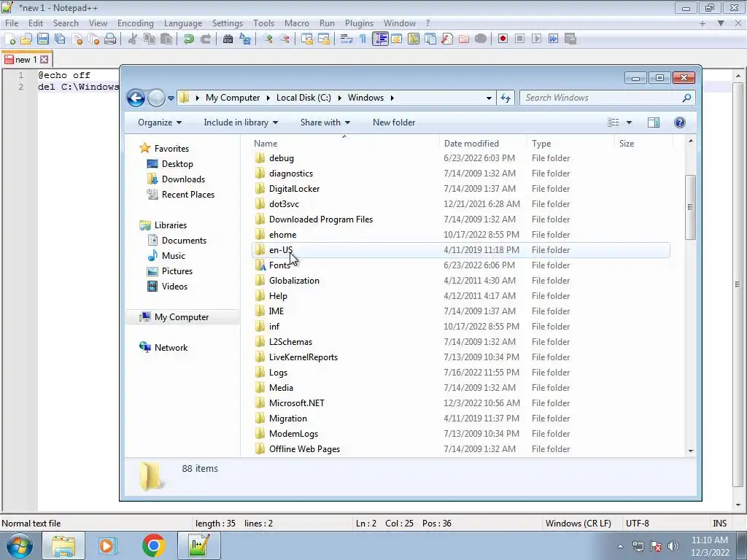Viewport: 747px width, 560px height.
Task: Click the Zoom In icon in Notepad++
Action: (268, 39)
